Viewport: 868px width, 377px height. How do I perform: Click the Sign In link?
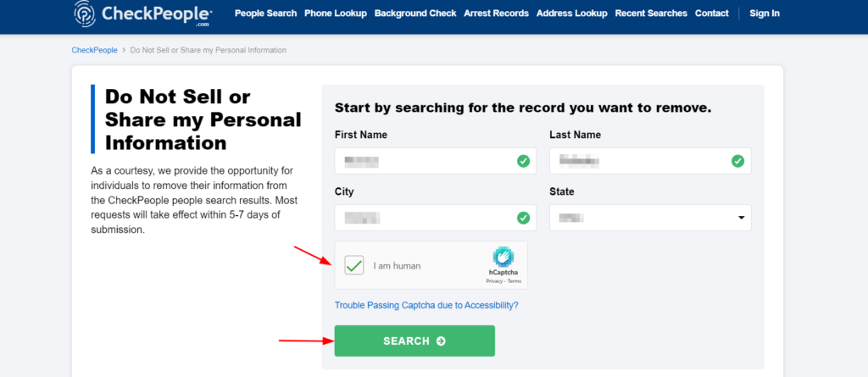click(x=765, y=14)
